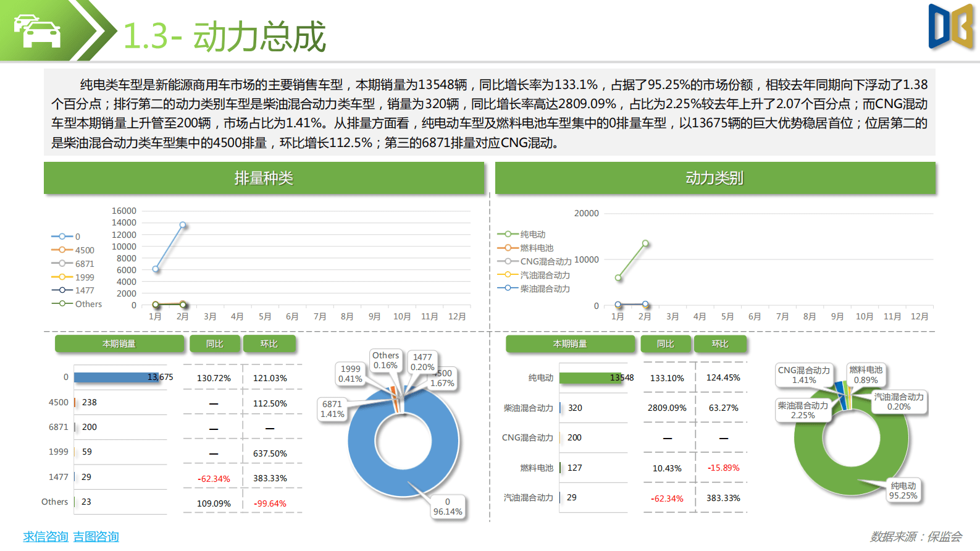This screenshot has width=980, height=551.
Task: Click legend entry CNG混合动力 in power chart
Action: [535, 261]
